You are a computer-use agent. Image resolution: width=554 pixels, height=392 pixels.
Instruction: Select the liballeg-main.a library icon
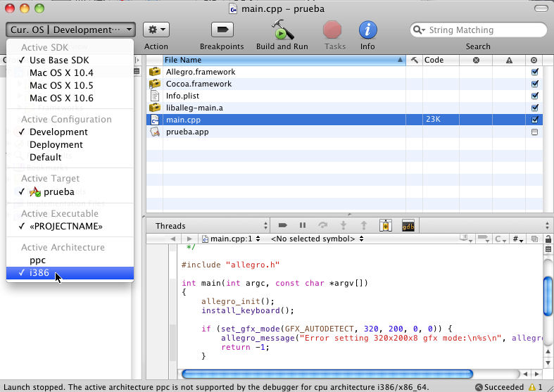click(155, 108)
